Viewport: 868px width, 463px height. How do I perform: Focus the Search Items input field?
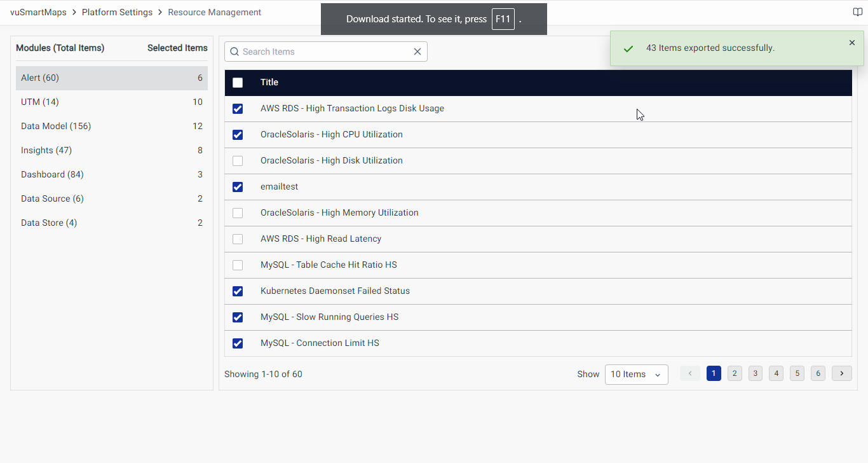(324, 52)
